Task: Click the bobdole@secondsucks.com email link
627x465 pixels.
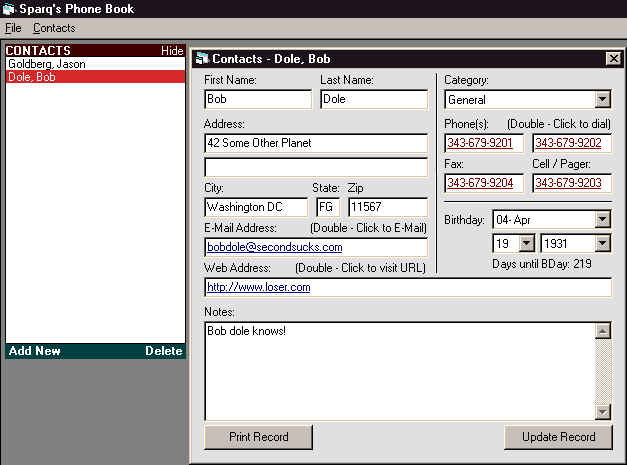Action: [x=275, y=247]
